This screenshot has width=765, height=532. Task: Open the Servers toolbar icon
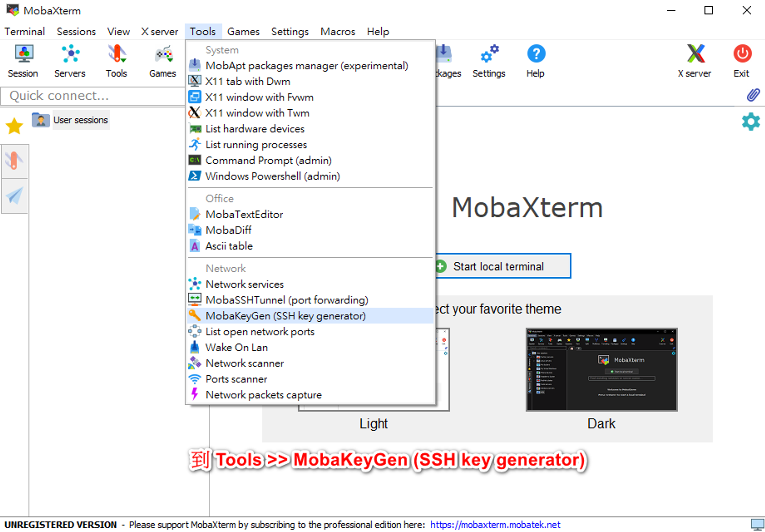click(x=70, y=61)
